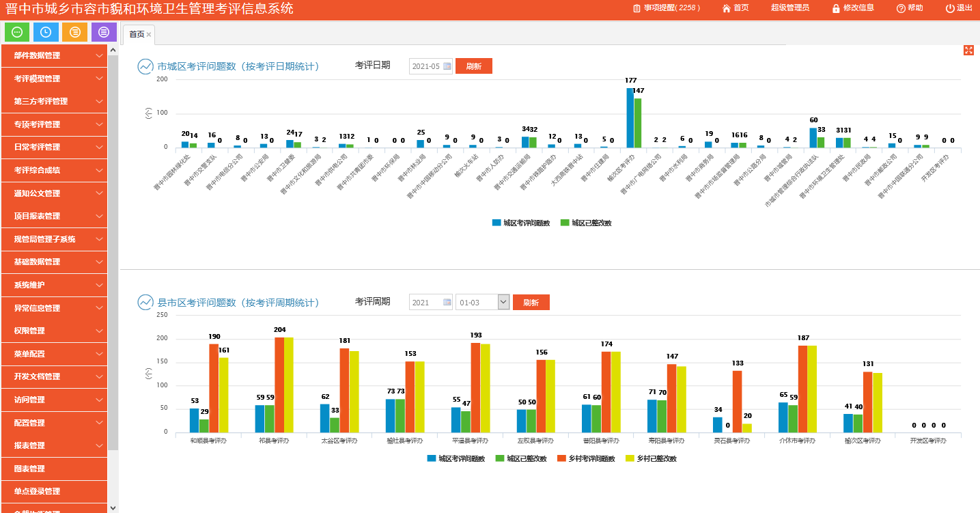Toggle yellow 乡村已整改数 legend swatch
The height and width of the screenshot is (513, 980).
coord(630,459)
